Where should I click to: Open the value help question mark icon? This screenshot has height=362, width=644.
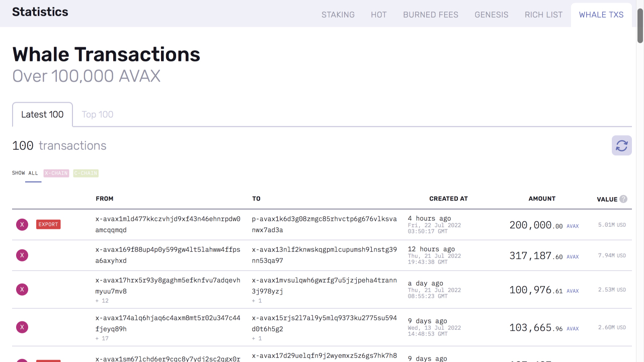[x=623, y=199]
